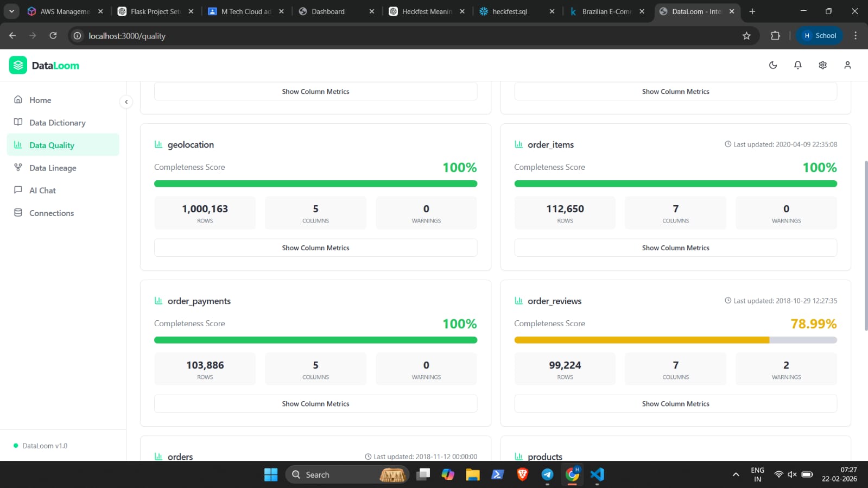The image size is (868, 488).
Task: Click chart icon beside orders title
Action: coord(159,457)
